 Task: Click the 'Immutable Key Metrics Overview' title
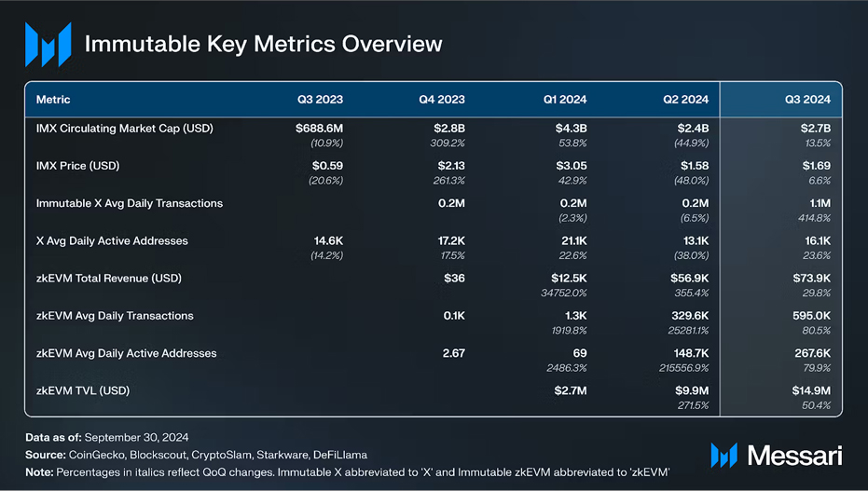264,44
